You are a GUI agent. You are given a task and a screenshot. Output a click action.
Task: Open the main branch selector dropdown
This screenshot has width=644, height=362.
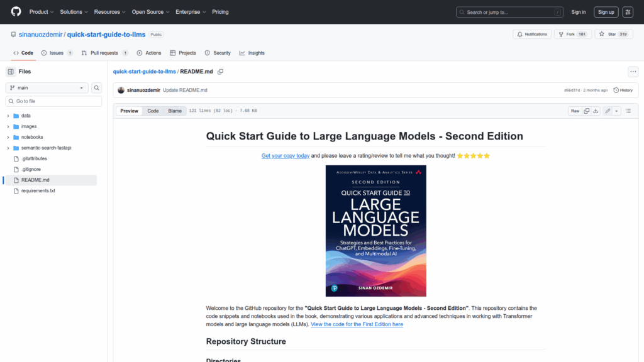pyautogui.click(x=47, y=88)
